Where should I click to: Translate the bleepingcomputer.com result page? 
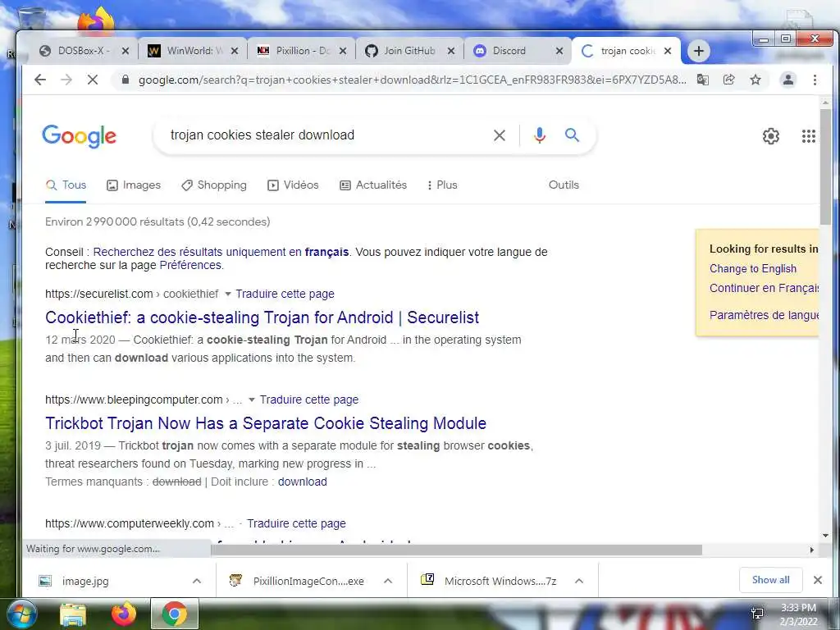click(x=309, y=400)
